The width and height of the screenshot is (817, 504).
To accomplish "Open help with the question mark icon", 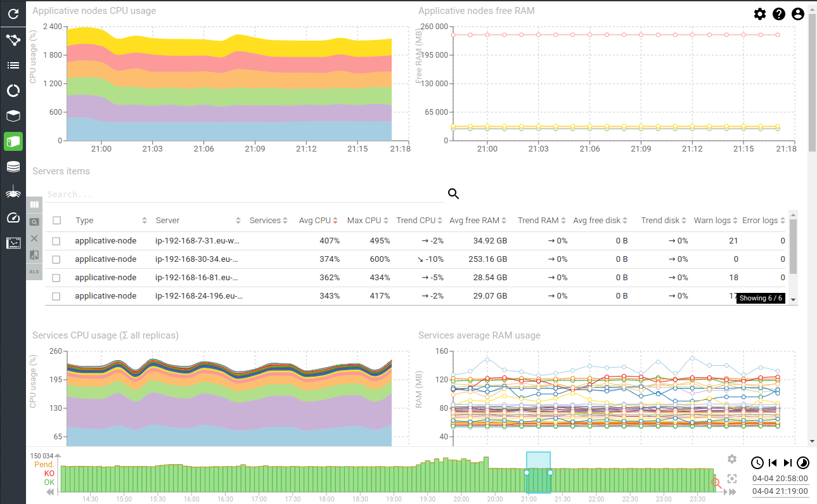I will click(779, 14).
